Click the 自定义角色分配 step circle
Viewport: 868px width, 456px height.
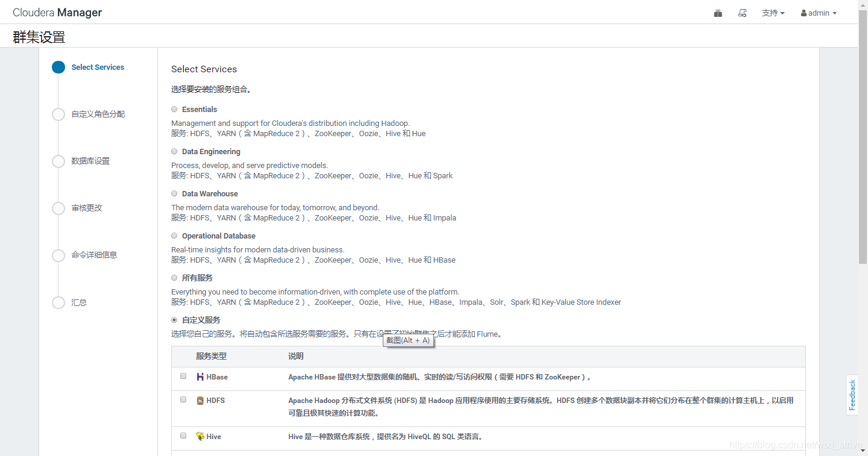coord(58,114)
